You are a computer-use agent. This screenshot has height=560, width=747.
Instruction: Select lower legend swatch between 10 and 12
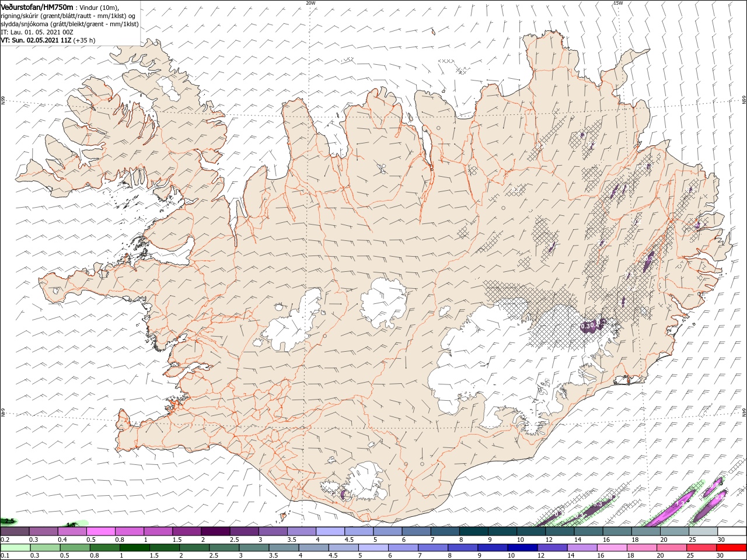point(523,547)
